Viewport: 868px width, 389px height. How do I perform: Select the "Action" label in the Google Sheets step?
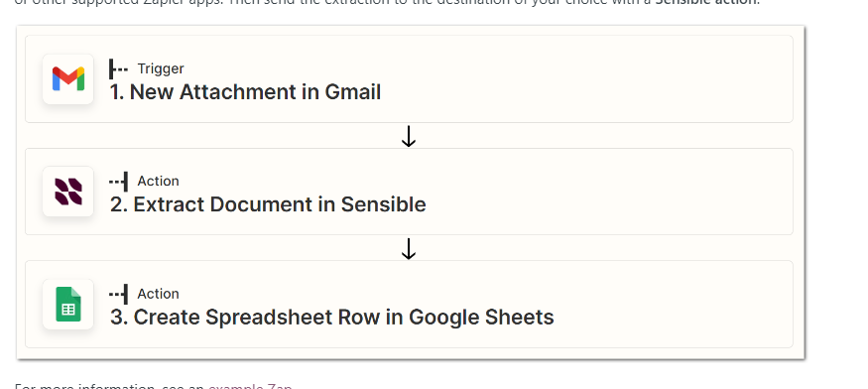pos(159,294)
